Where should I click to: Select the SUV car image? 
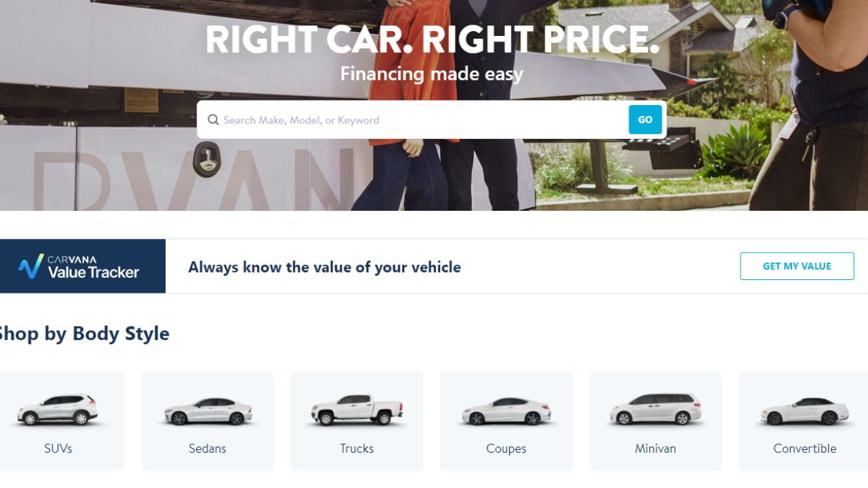point(57,409)
